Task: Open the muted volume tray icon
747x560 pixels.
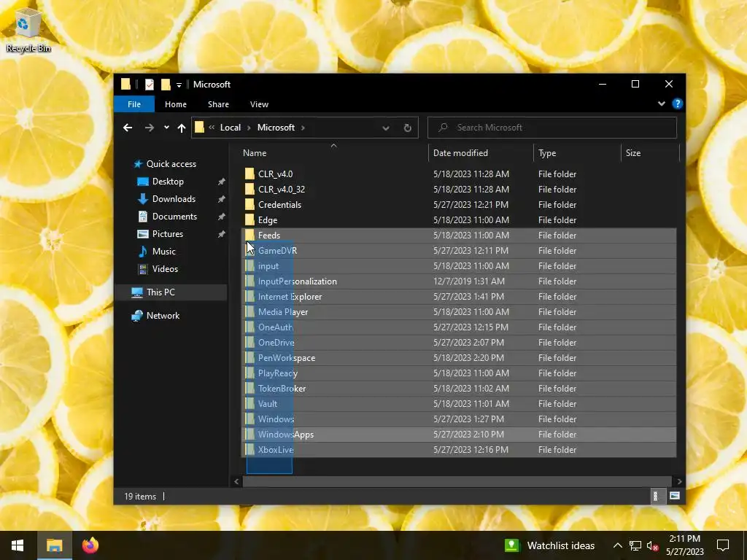Action: (x=652, y=545)
